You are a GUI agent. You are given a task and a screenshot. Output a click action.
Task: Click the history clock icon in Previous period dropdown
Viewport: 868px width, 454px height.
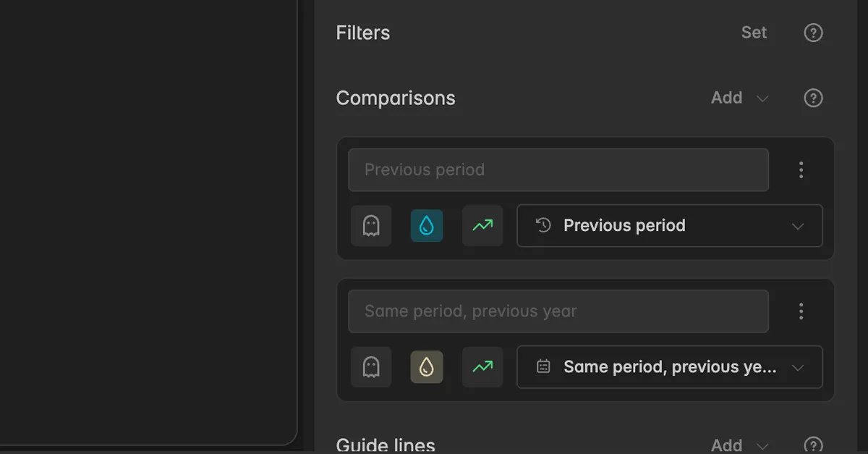point(543,225)
